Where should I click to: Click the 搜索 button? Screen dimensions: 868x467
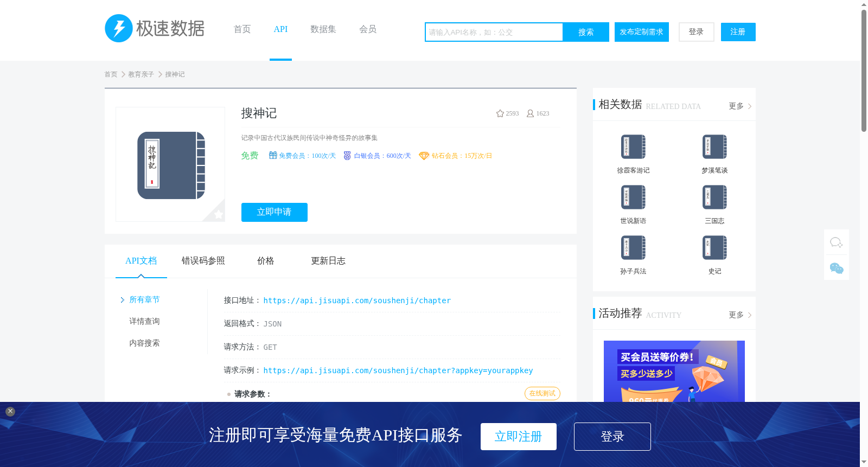coord(586,32)
